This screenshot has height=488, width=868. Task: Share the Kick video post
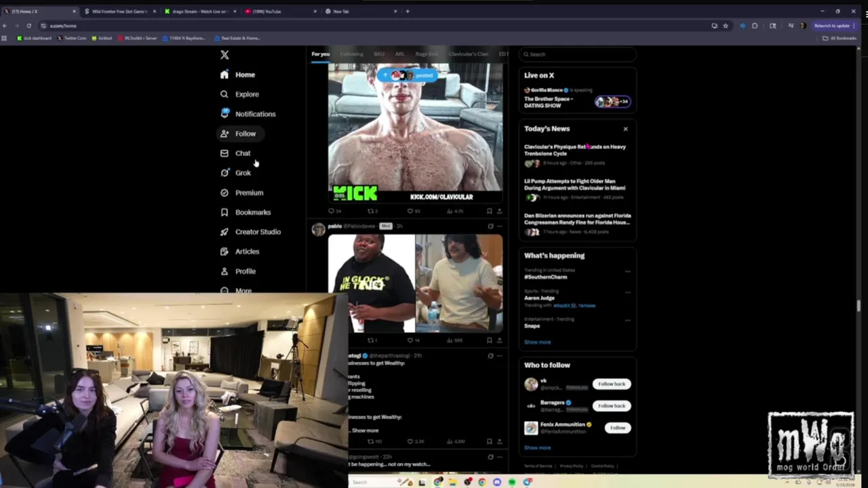coord(500,211)
